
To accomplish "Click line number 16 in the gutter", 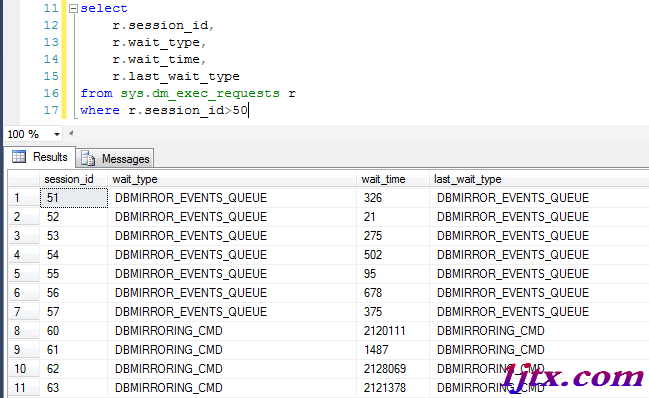I will (x=51, y=93).
